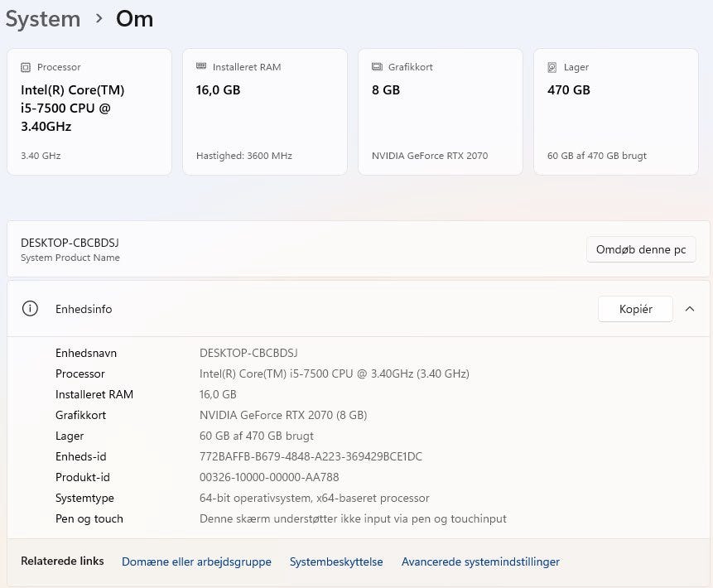Select the 470 GB Lager card
Screen dimensions: 713x588
pos(616,112)
